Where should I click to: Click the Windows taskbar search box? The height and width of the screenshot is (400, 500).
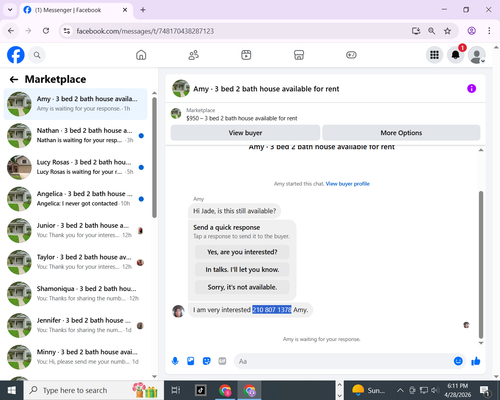tap(93, 390)
